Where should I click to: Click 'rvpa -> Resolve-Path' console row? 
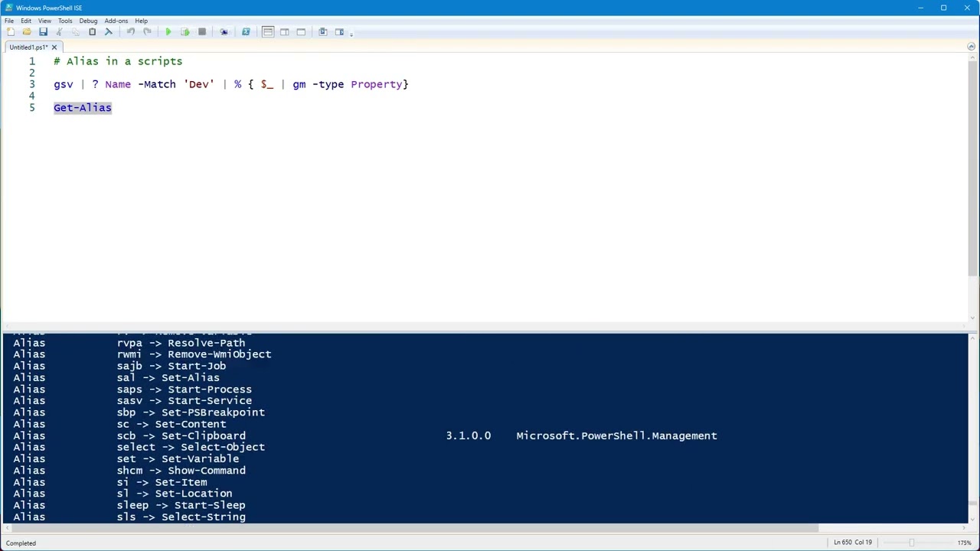(x=181, y=343)
